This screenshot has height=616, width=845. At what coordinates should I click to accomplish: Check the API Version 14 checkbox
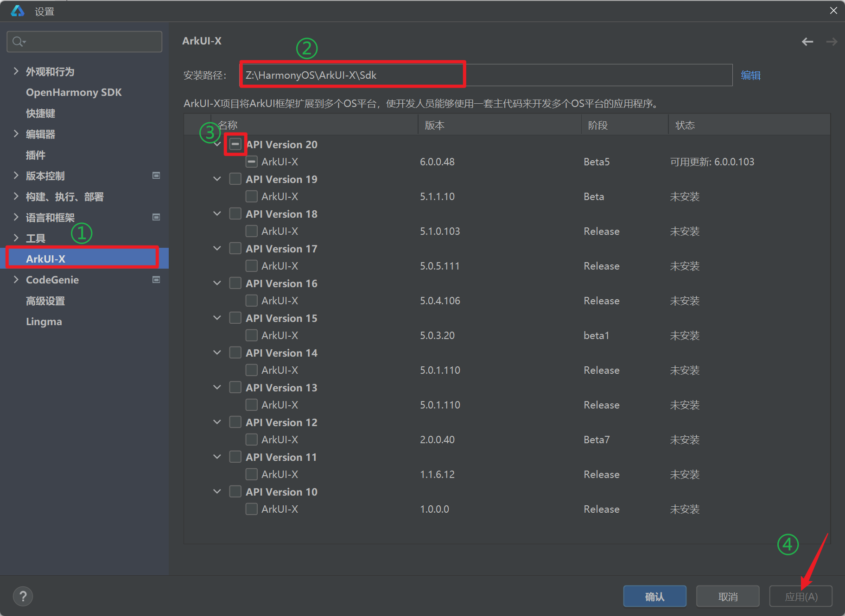pyautogui.click(x=235, y=353)
